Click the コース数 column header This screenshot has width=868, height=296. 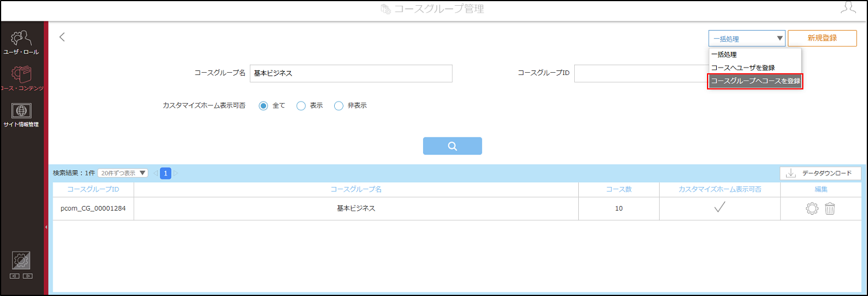[619, 189]
